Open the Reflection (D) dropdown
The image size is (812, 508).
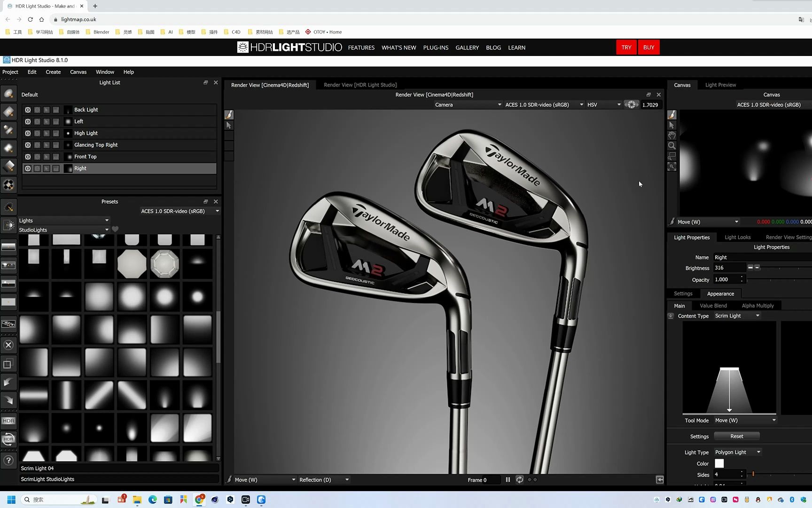324,480
